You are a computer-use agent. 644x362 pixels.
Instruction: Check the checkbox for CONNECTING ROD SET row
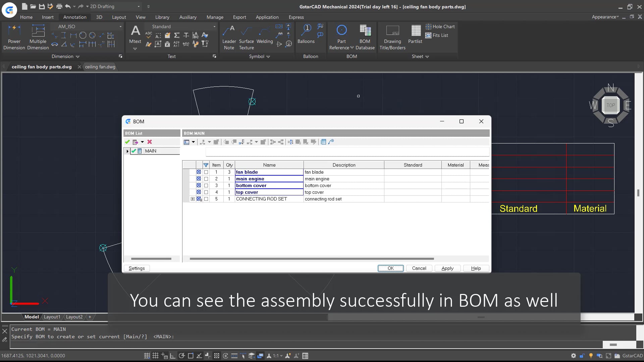coord(206,199)
